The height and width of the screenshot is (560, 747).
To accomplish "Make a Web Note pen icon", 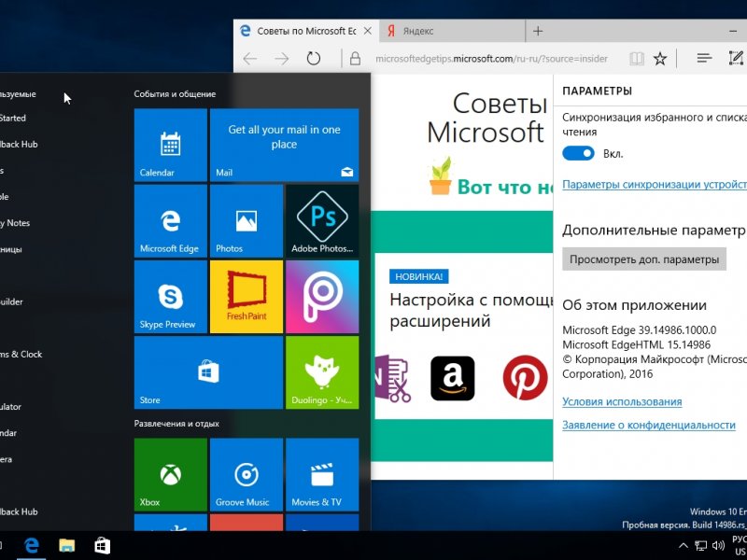I will pyautogui.click(x=736, y=58).
